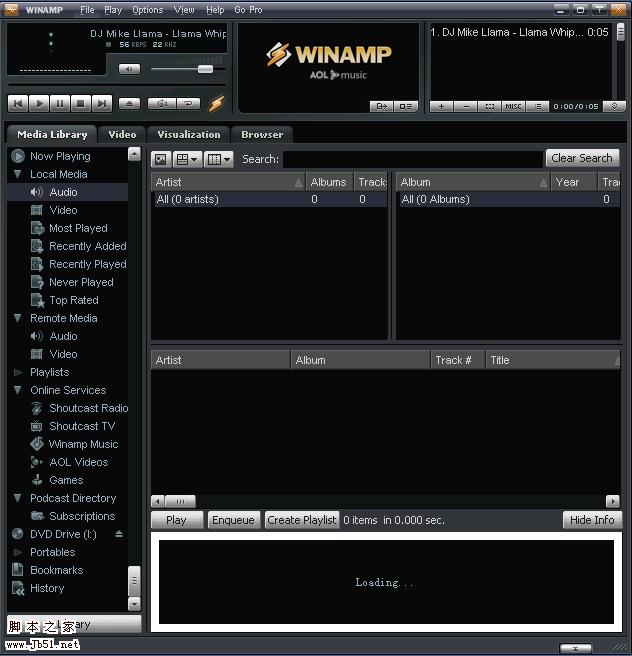Screen dimensions: 632x656
Task: Adjust the volume slider knob
Action: click(205, 69)
